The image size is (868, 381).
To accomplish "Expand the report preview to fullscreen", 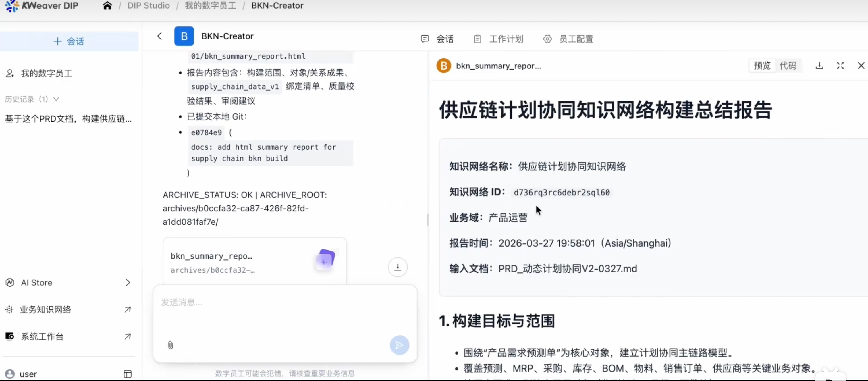I will (x=840, y=66).
